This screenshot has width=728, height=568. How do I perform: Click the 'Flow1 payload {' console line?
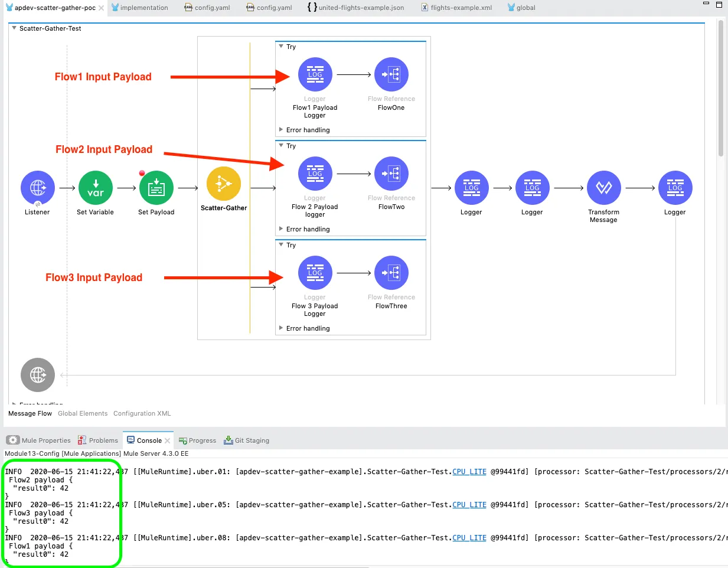click(x=40, y=546)
